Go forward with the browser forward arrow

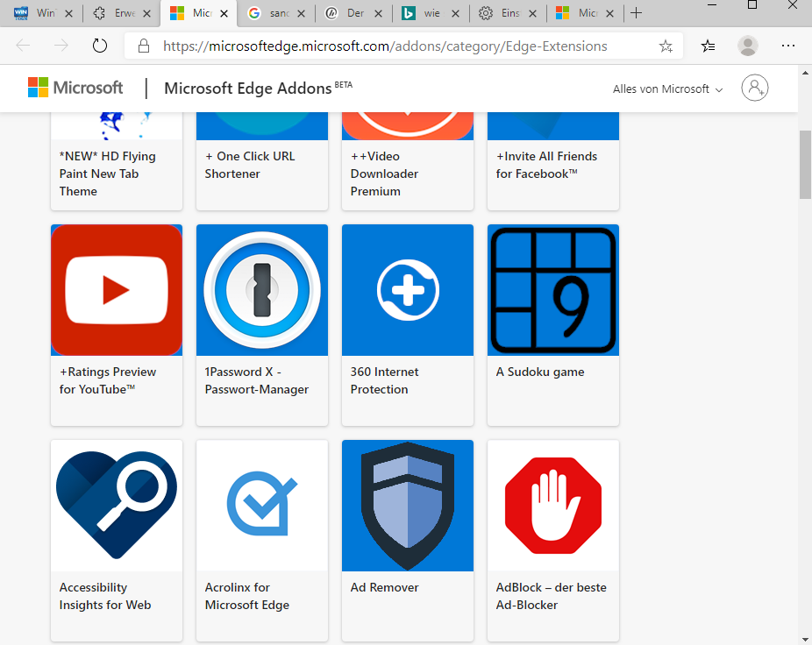pos(61,46)
